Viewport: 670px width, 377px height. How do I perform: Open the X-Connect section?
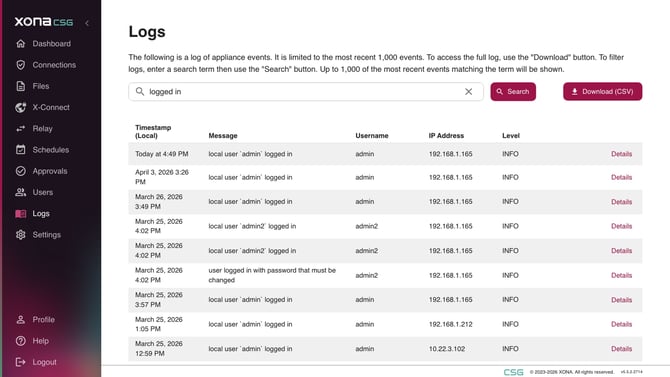(x=51, y=107)
